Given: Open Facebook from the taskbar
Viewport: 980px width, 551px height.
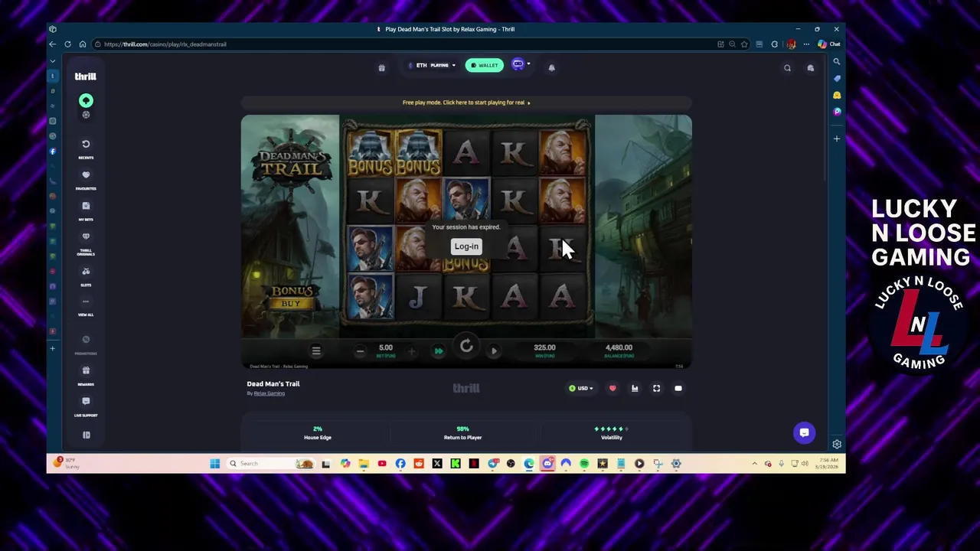Looking at the screenshot, I should click(400, 464).
